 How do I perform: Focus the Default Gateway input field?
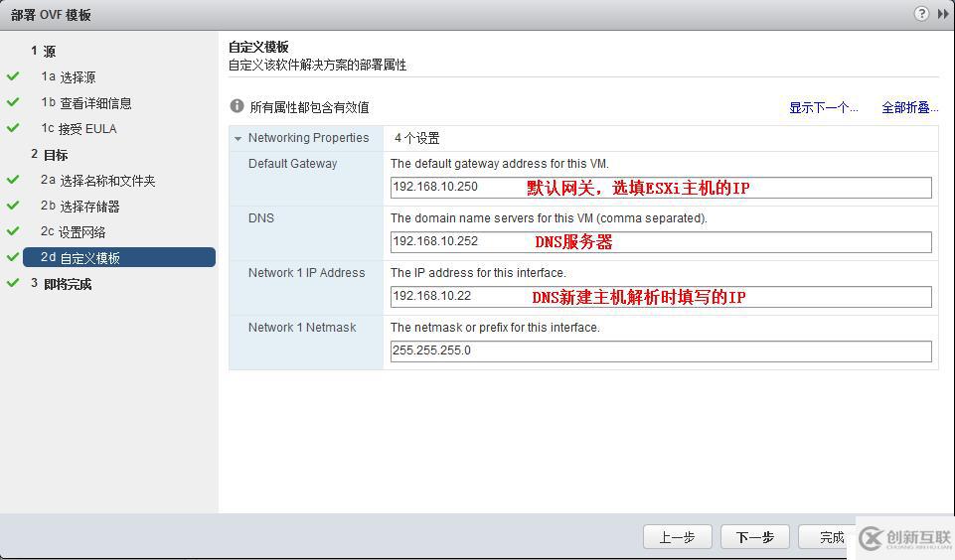[x=661, y=187]
